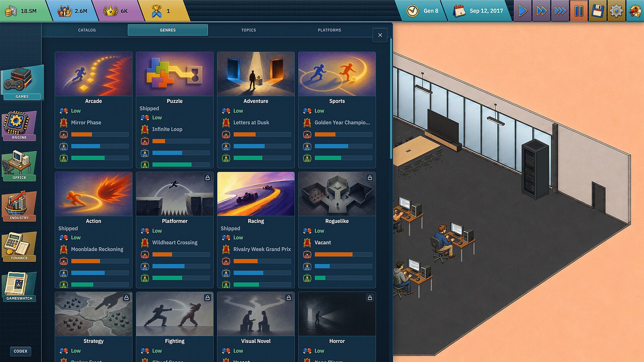The width and height of the screenshot is (644, 362).
Task: Open the megaphone announcements icon
Action: pos(635,11)
